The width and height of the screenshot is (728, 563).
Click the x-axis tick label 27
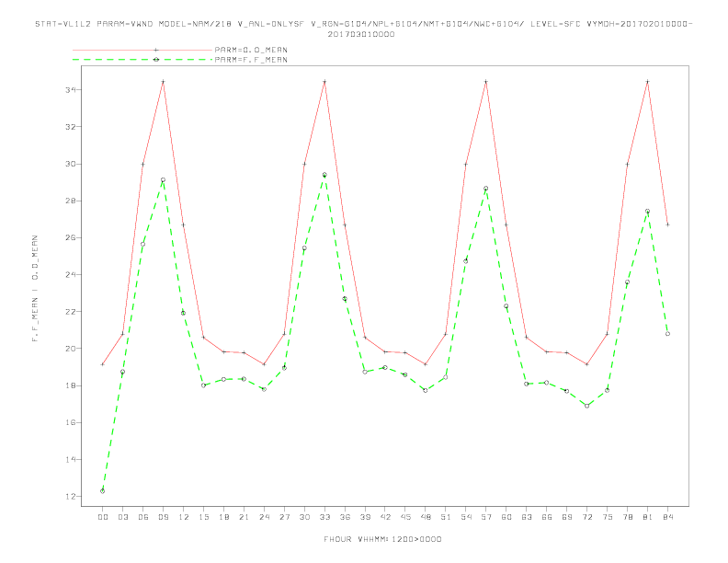(x=284, y=517)
